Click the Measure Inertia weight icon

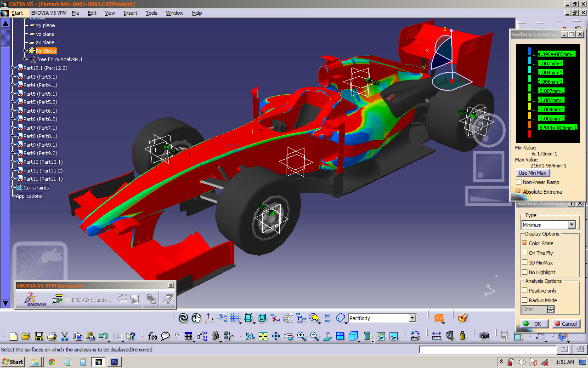point(462,336)
